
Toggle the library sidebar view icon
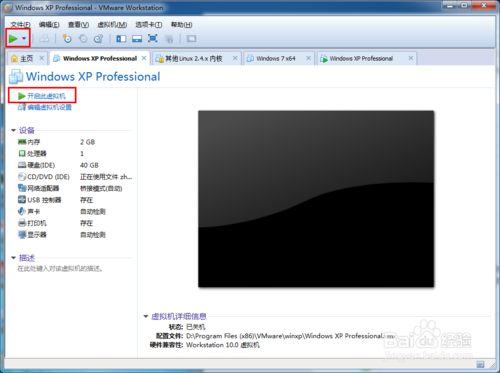click(x=121, y=39)
